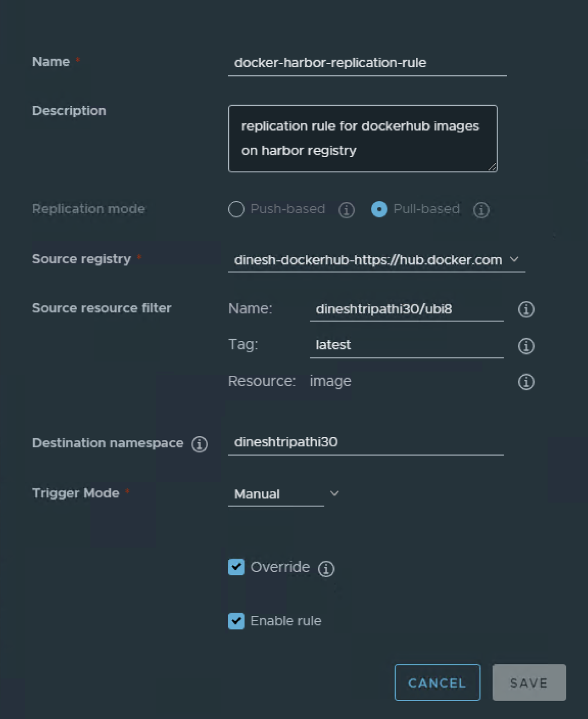
Task: Click into the Description text area
Action: point(363,138)
